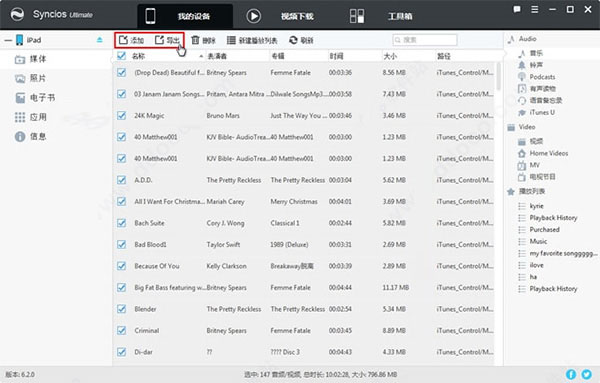Open the Facebook icon in status bar
Viewport: 600px width, 383px height.
(x=571, y=374)
